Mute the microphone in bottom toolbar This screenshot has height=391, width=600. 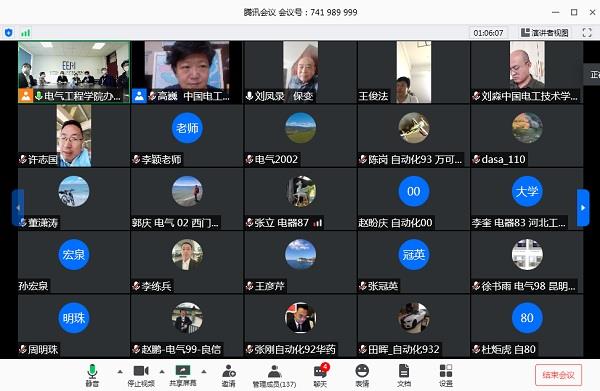[x=92, y=375]
